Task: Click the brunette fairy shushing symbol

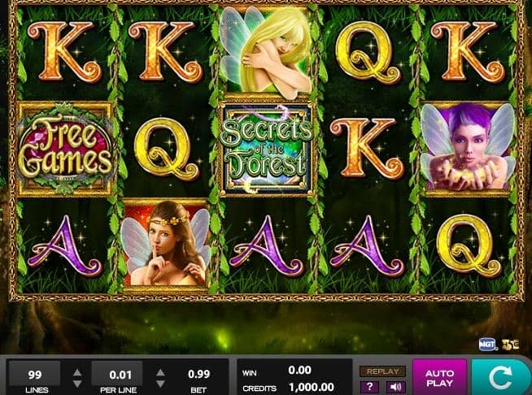Action: (x=166, y=245)
